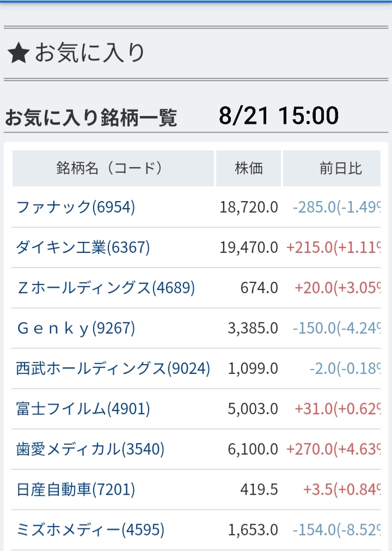Click the 前日比 column header
Image resolution: width=392 pixels, height=551 pixels.
click(x=341, y=168)
